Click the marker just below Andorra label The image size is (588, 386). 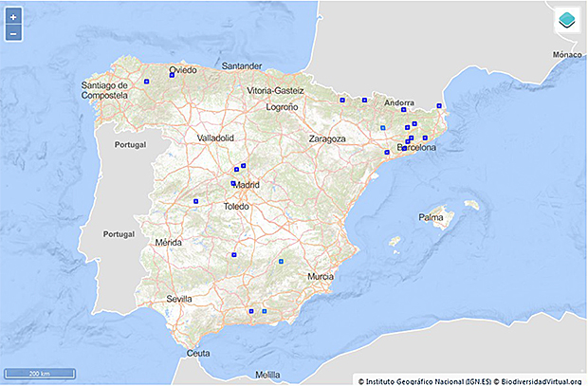click(404, 110)
